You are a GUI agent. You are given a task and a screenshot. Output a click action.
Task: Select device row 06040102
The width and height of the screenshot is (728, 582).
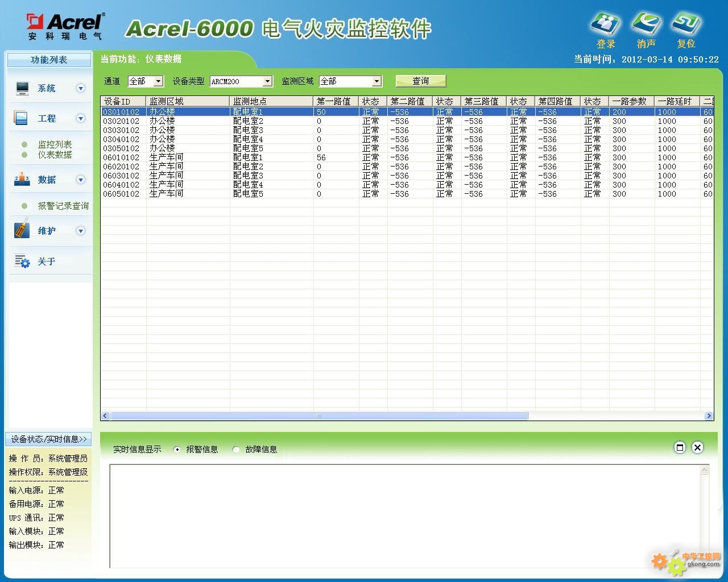pyautogui.click(x=407, y=185)
